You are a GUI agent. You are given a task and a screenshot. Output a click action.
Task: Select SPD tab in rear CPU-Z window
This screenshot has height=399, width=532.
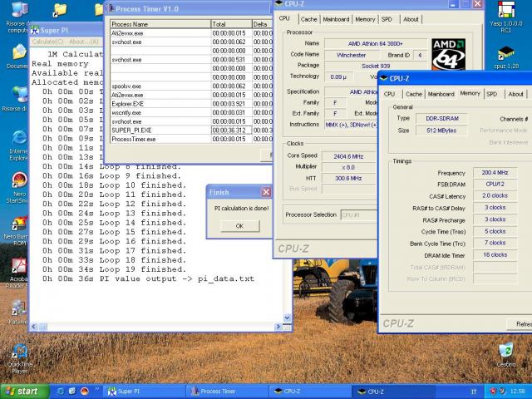coord(387,19)
